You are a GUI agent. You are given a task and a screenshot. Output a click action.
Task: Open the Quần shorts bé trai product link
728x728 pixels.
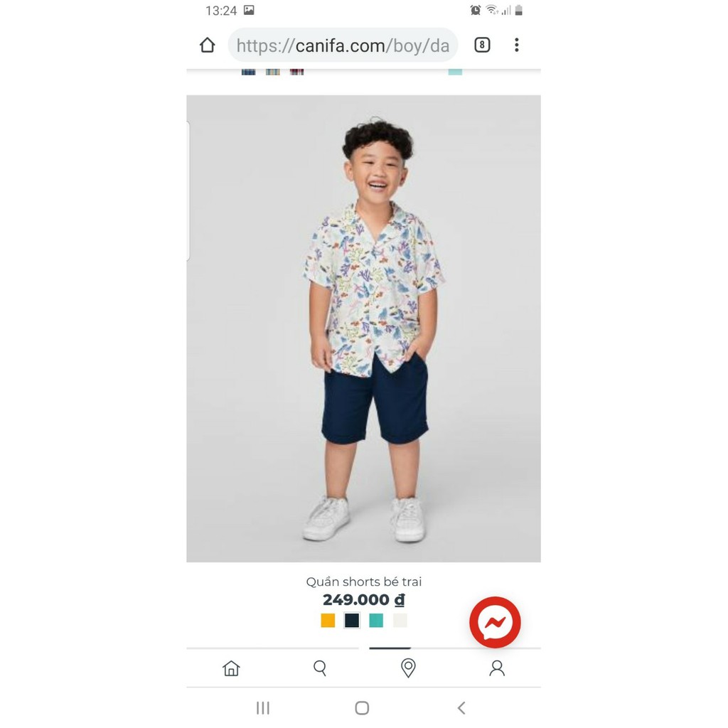coord(363,582)
